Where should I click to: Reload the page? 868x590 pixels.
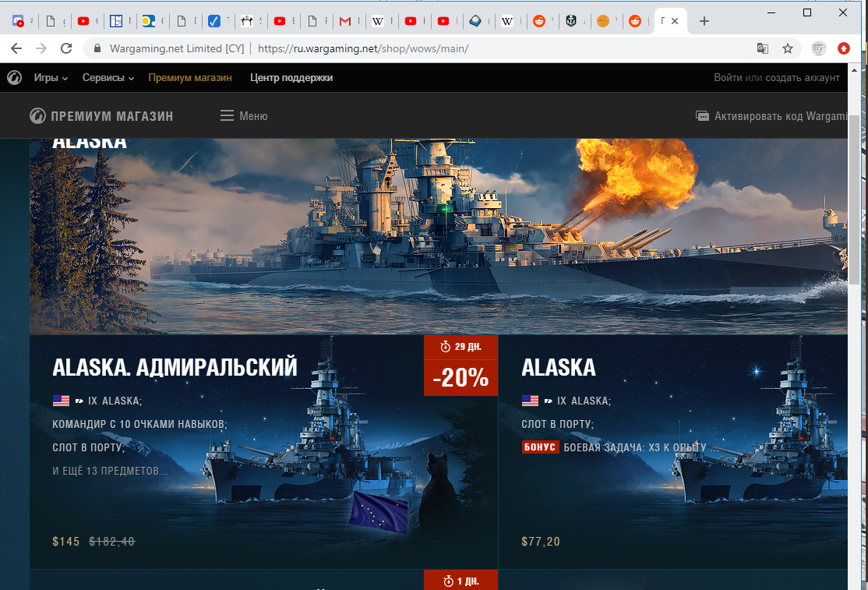tap(66, 48)
